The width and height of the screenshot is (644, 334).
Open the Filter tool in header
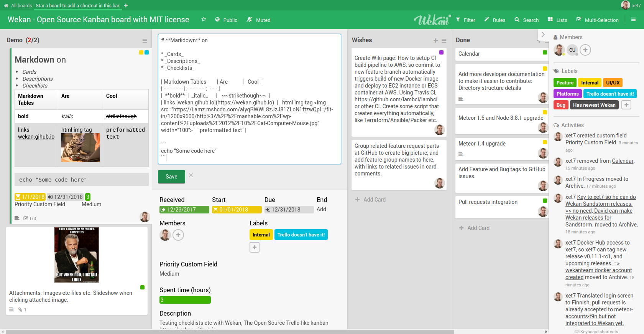point(465,20)
